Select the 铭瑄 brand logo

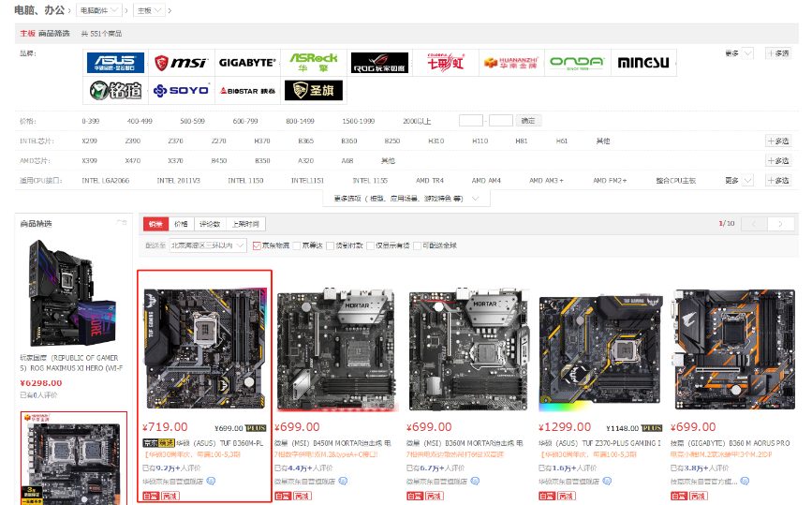(115, 91)
